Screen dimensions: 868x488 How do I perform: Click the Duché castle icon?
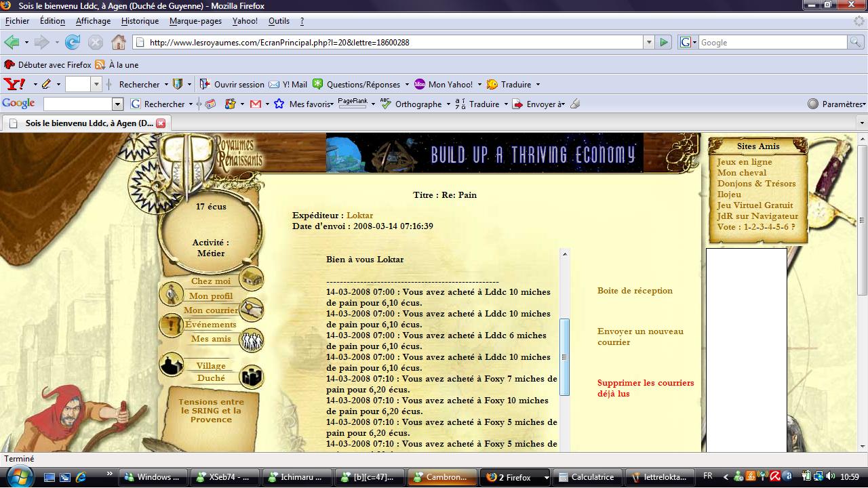pos(252,377)
